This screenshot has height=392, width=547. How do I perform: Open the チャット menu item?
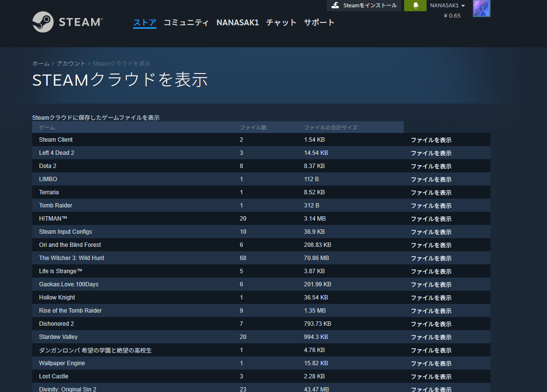(x=281, y=22)
